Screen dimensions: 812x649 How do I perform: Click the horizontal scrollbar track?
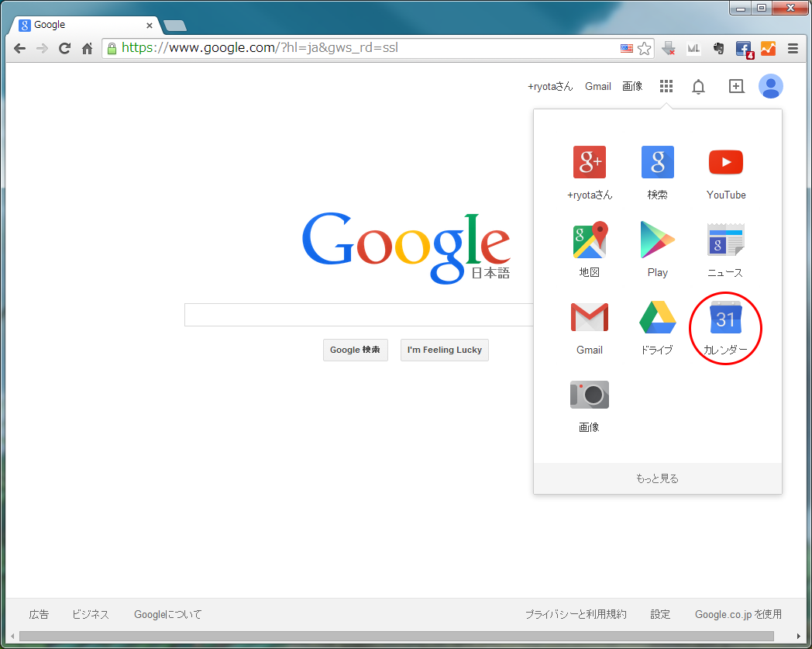pos(397,636)
